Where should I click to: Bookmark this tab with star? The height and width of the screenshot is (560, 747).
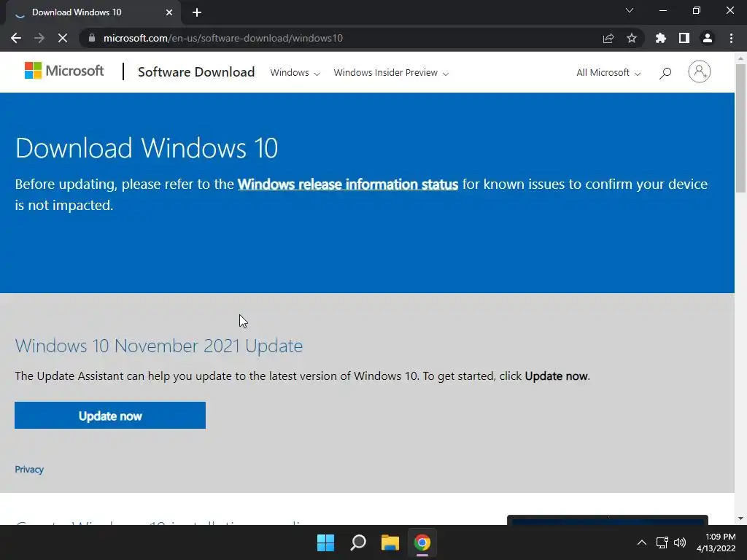tap(631, 38)
